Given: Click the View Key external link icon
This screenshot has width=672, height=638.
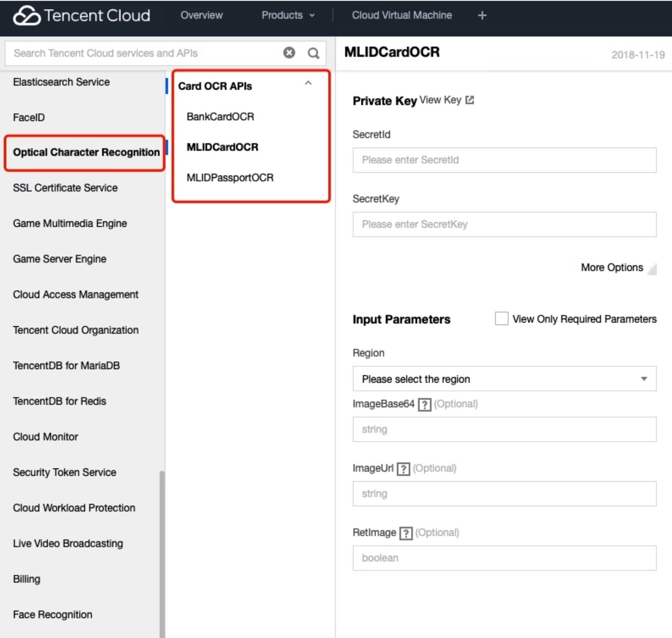Looking at the screenshot, I should pyautogui.click(x=470, y=100).
